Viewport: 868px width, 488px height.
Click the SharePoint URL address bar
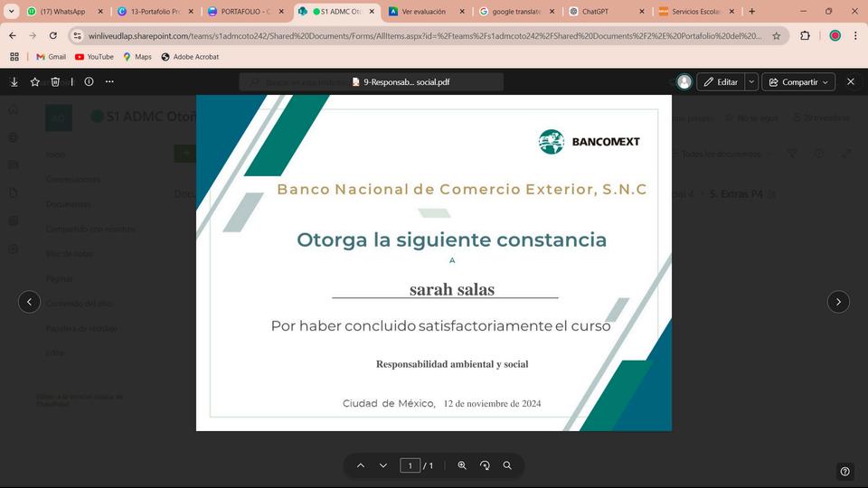point(425,36)
